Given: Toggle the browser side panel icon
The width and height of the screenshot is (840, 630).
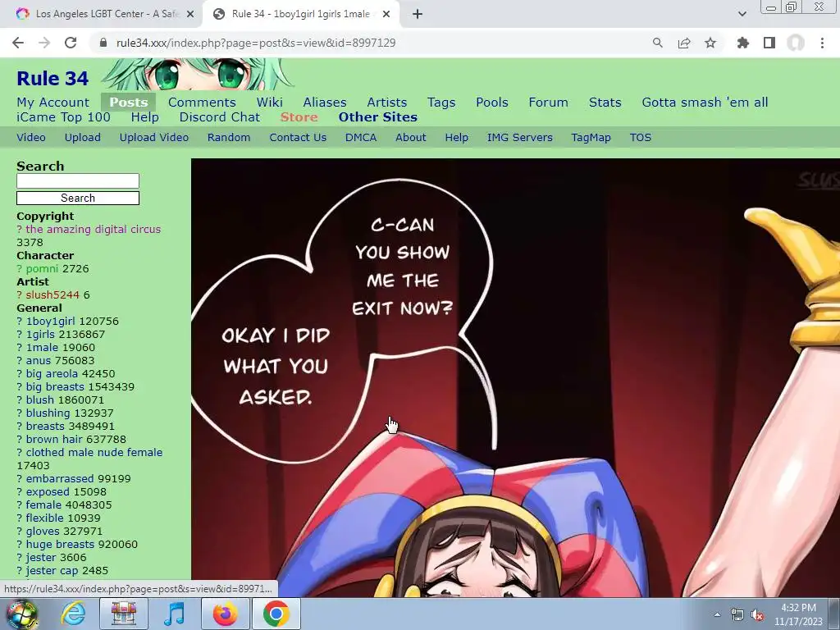Looking at the screenshot, I should tap(769, 43).
